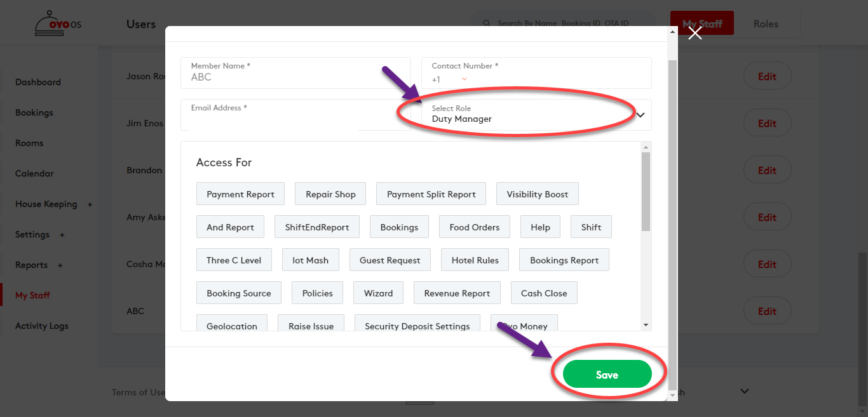Open Bookings in the sidebar

(x=34, y=112)
